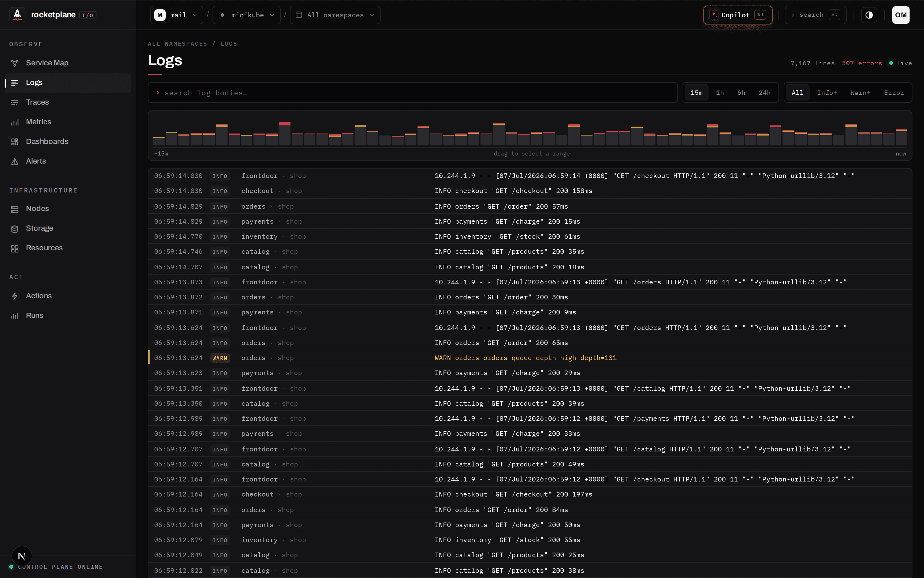Click the Resources grid icon
The image size is (924, 578).
point(15,249)
